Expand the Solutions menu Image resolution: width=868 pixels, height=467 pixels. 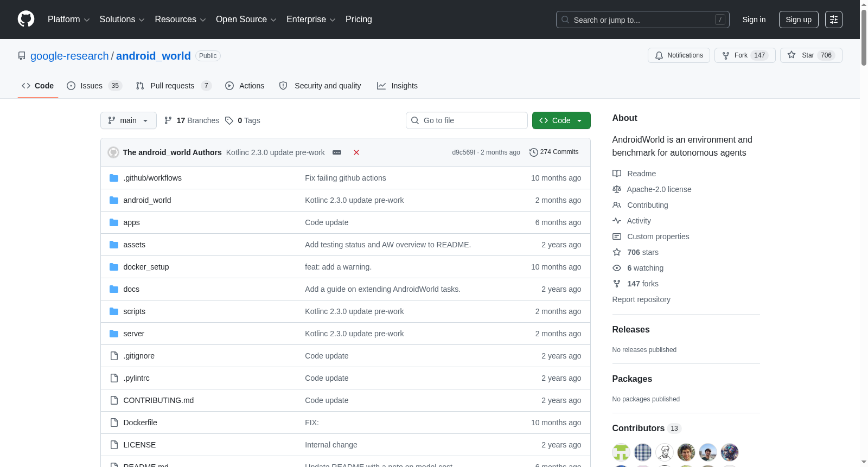[122, 20]
